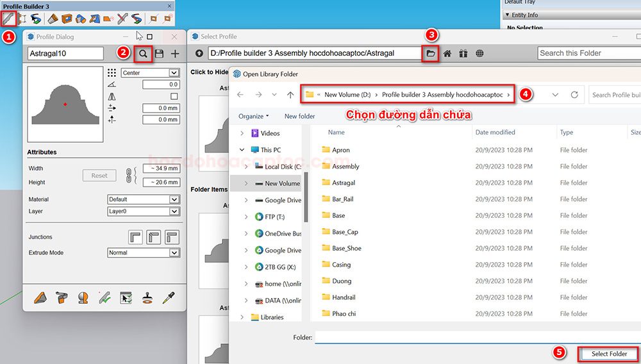The image size is (641, 364).
Task: Click the Reset button in Attributes
Action: (99, 176)
